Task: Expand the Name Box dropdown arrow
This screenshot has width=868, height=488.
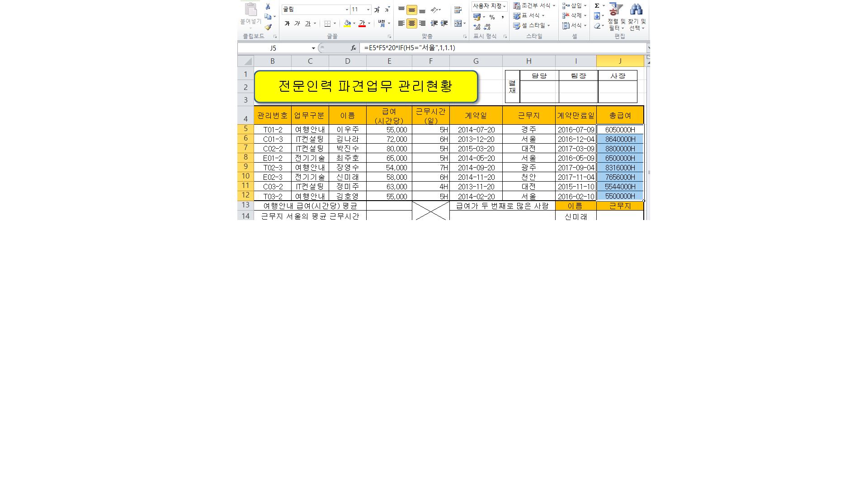Action: pyautogui.click(x=313, y=48)
